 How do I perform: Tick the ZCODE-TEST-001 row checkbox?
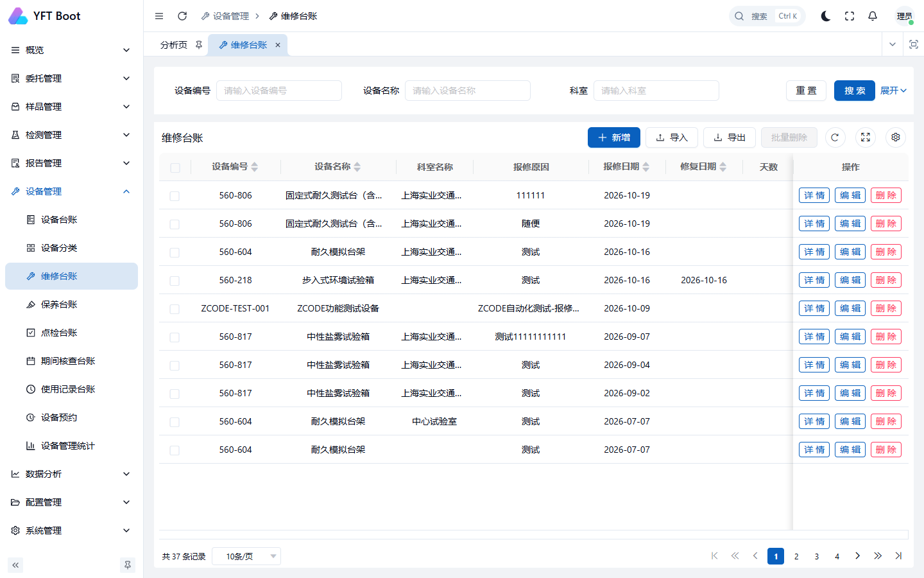click(x=175, y=309)
